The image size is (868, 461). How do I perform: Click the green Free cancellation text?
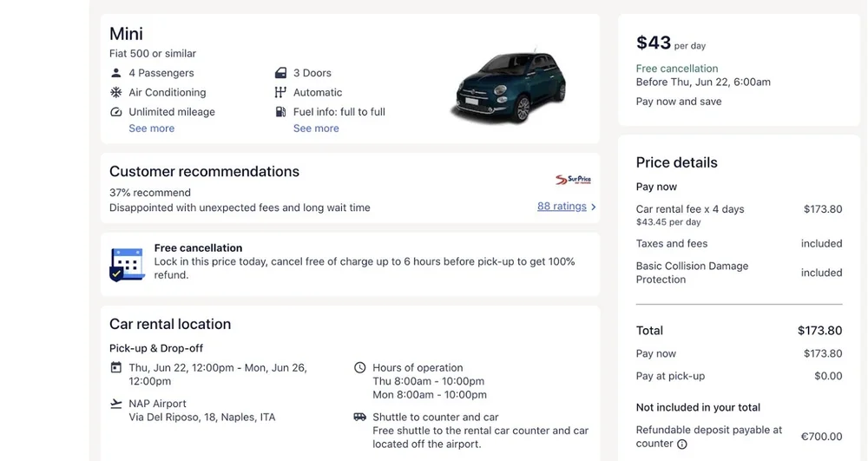677,69
